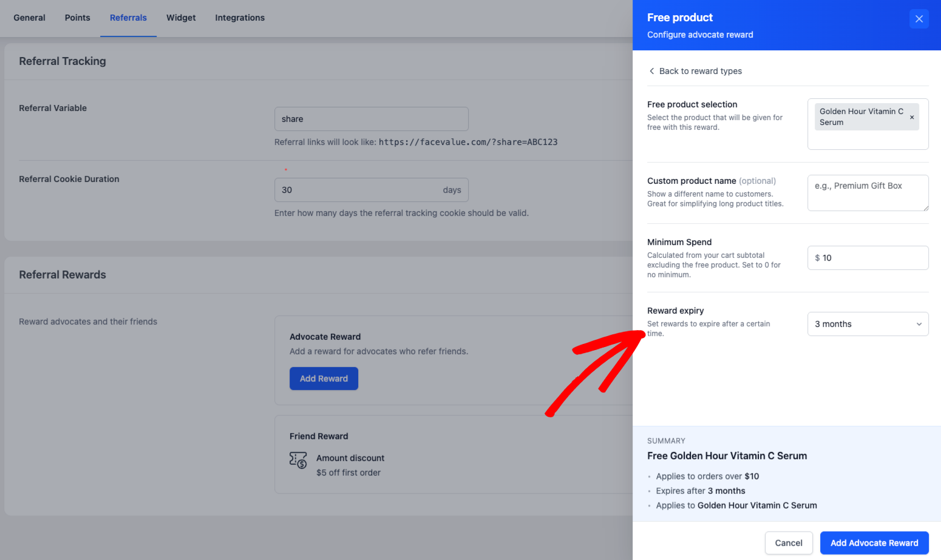Click the Add Reward button

click(324, 379)
